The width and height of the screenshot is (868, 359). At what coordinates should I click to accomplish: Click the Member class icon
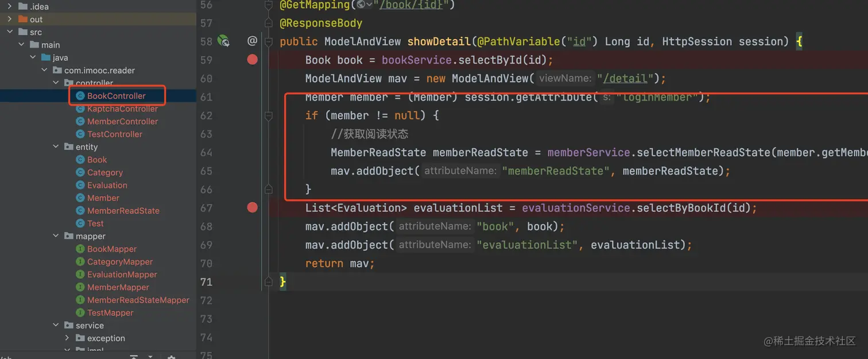(x=80, y=198)
